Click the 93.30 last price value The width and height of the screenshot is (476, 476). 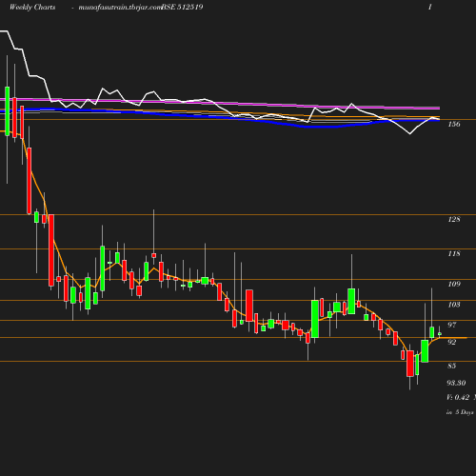coord(456,383)
